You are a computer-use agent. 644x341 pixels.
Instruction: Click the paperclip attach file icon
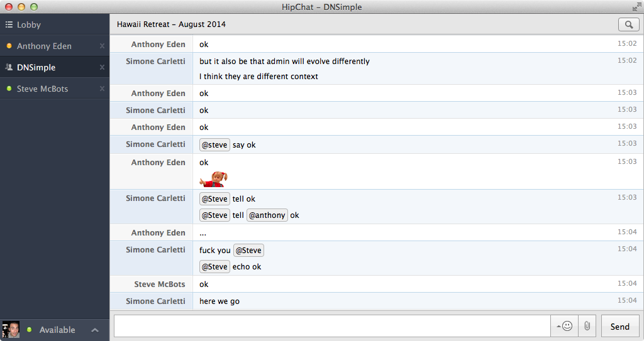click(x=587, y=326)
